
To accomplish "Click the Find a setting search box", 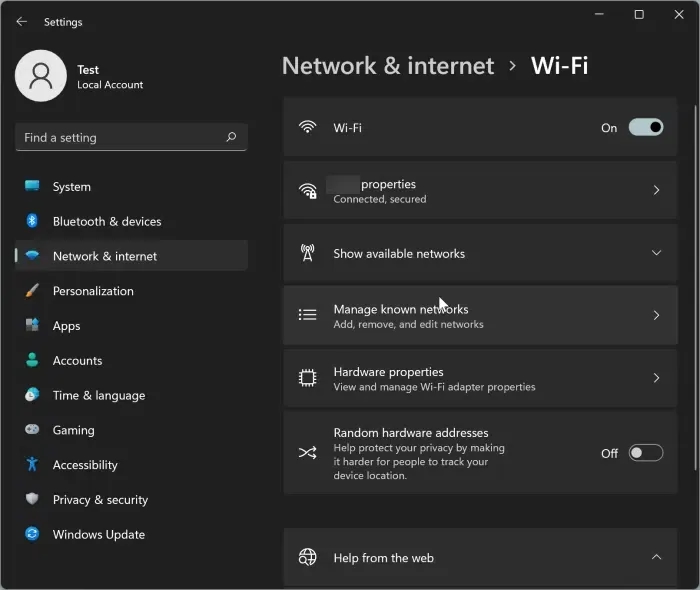I will (x=120, y=138).
